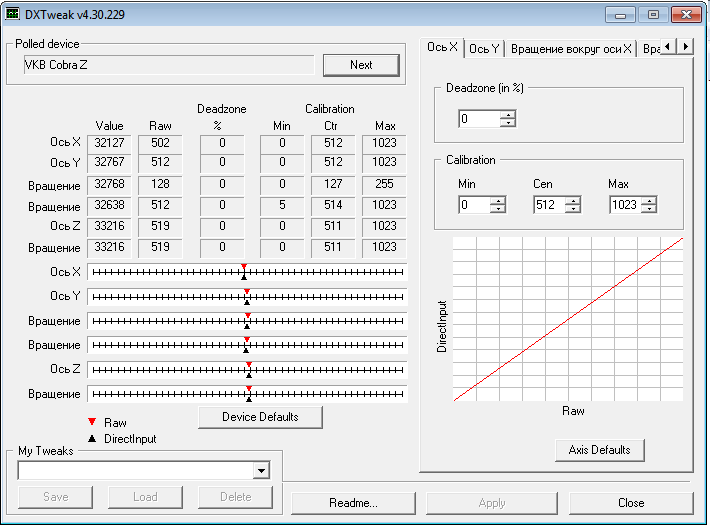Click the Ось Z axis position bar
This screenshot has height=526, width=710.
tap(247, 369)
